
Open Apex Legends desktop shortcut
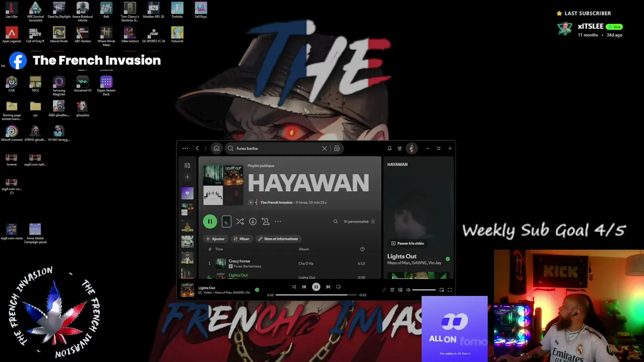tap(12, 35)
